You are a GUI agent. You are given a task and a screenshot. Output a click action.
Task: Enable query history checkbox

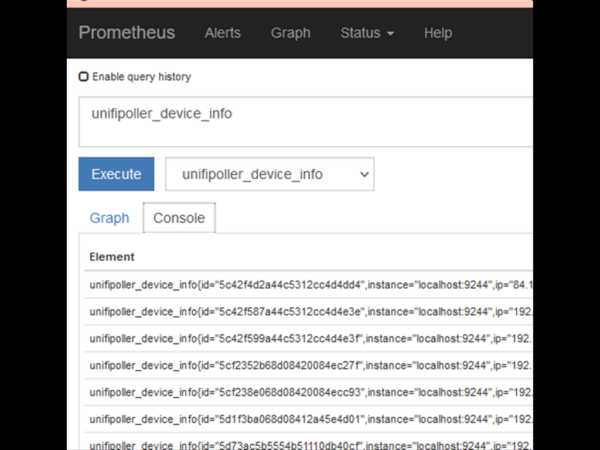(83, 77)
